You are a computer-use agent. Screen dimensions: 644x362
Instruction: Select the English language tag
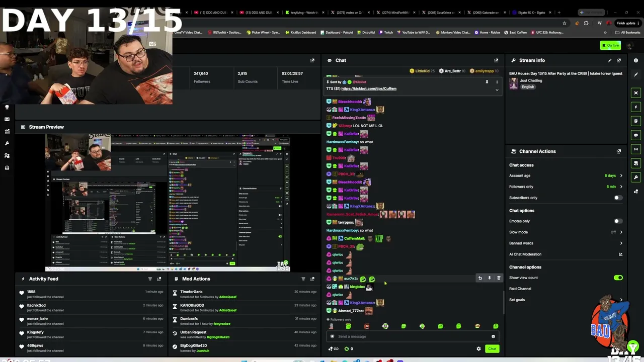pos(528,87)
